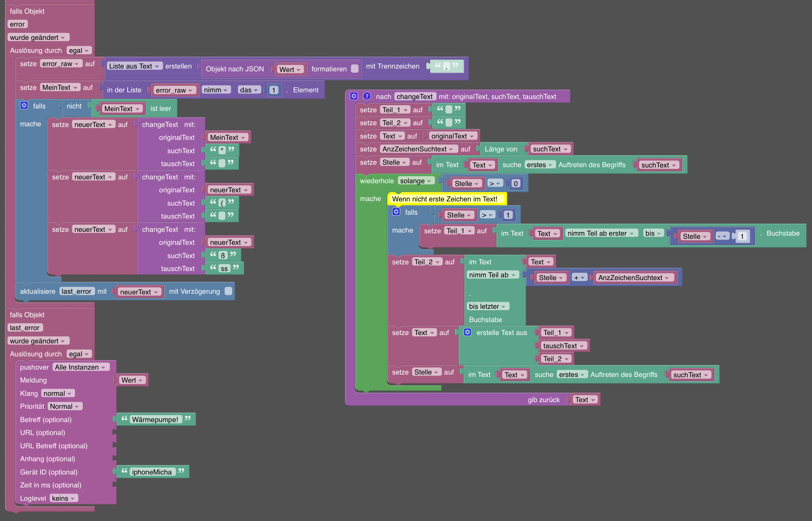Screen dimensions: 812x521
Task: Click the number 0 in Stelle comparison
Action: pyautogui.click(x=515, y=184)
